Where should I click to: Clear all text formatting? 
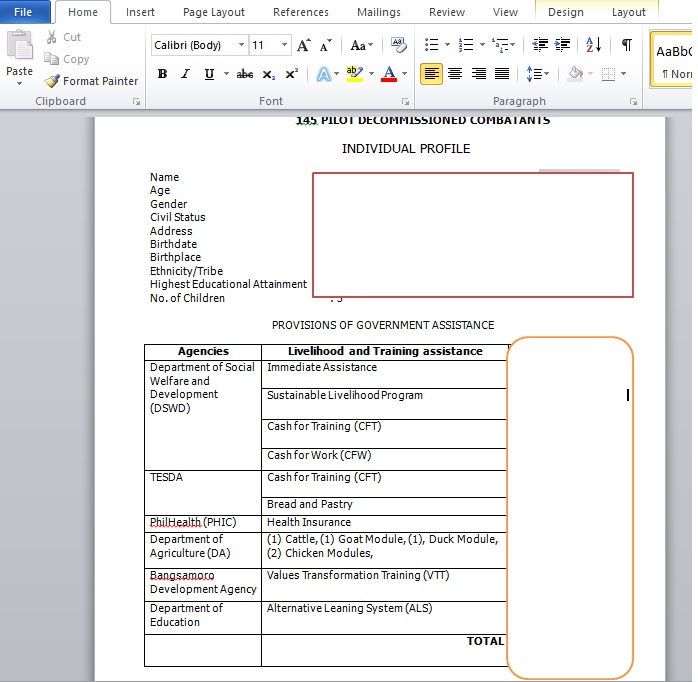398,45
